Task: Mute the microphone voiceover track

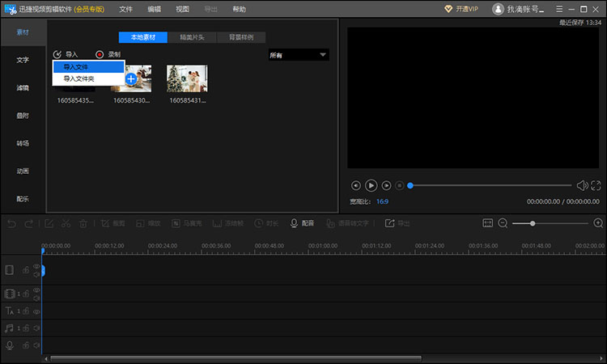Action: 36,345
